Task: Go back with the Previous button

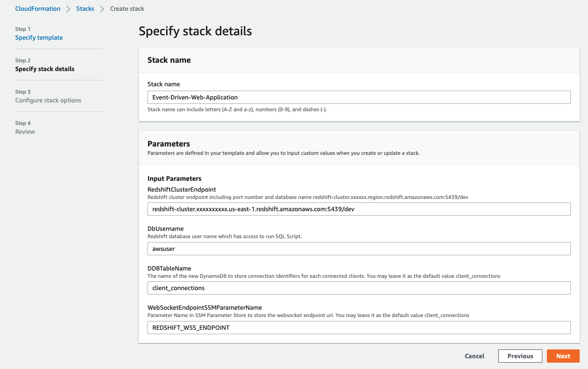Action: 520,356
